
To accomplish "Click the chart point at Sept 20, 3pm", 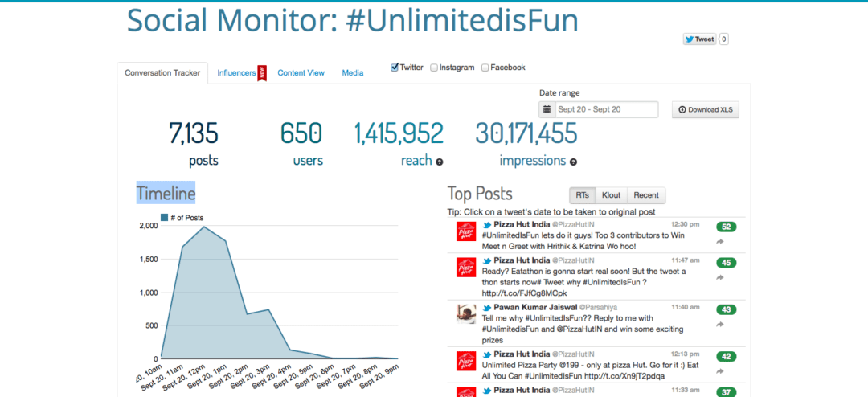I will (269, 309).
